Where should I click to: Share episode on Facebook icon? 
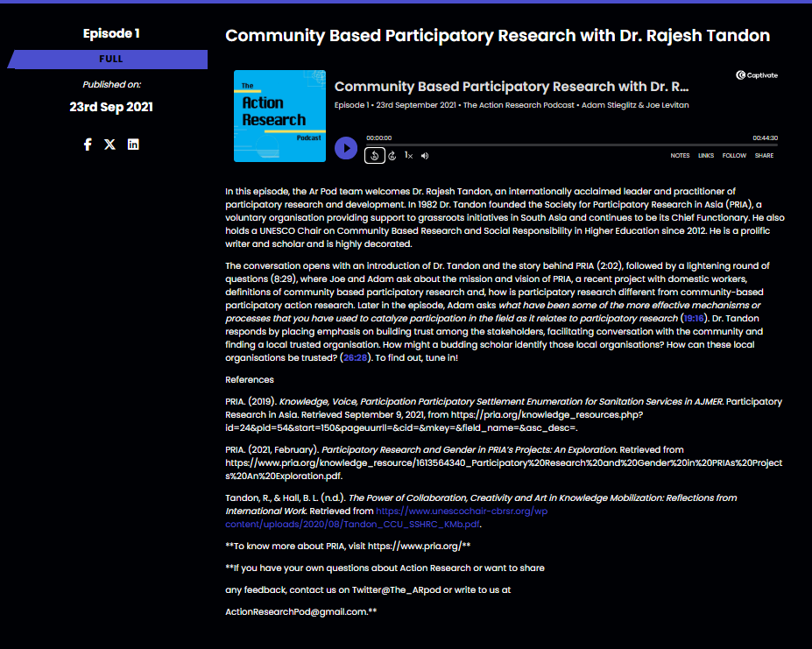(88, 145)
